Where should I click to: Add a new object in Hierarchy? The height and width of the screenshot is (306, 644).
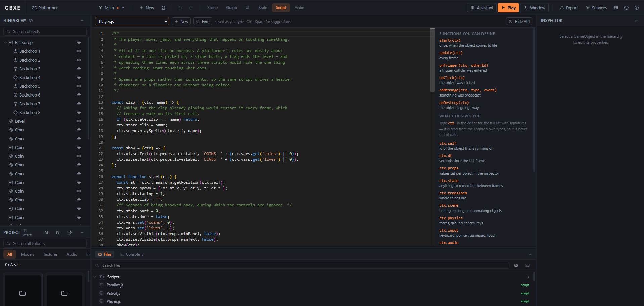point(82,21)
